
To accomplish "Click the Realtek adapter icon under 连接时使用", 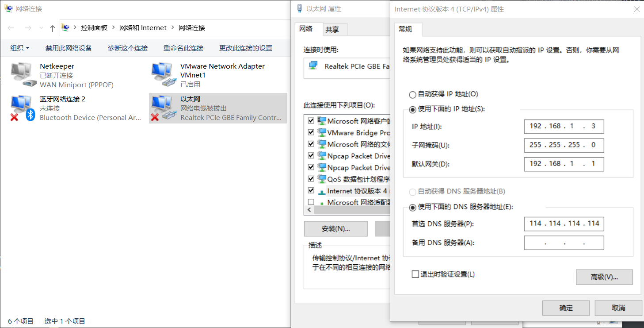I will pos(313,66).
